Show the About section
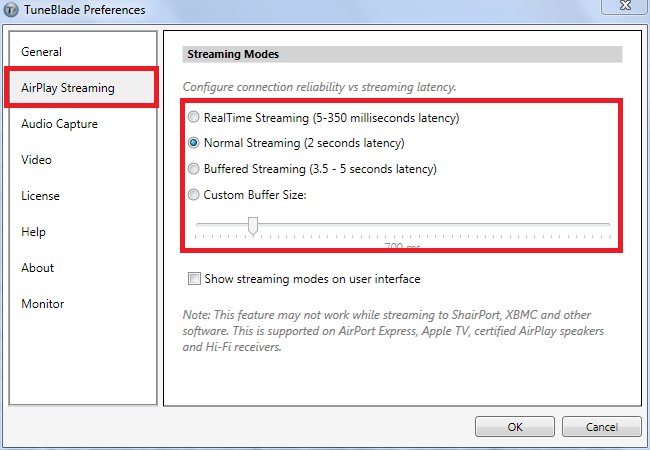 pos(37,268)
